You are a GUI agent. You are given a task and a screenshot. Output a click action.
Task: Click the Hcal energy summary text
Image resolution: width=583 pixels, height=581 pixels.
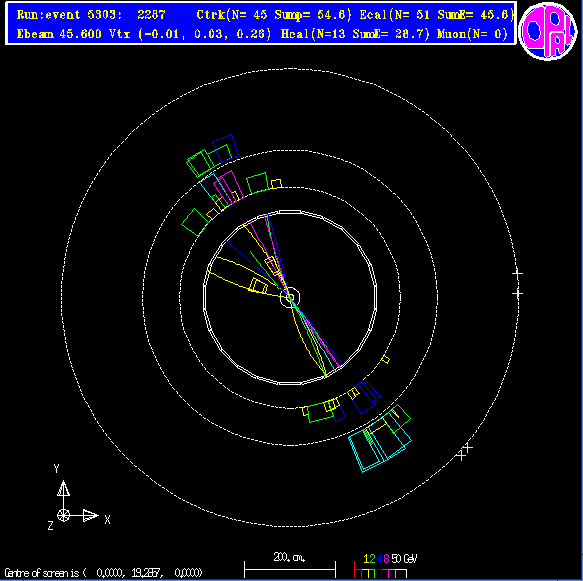tap(355, 34)
